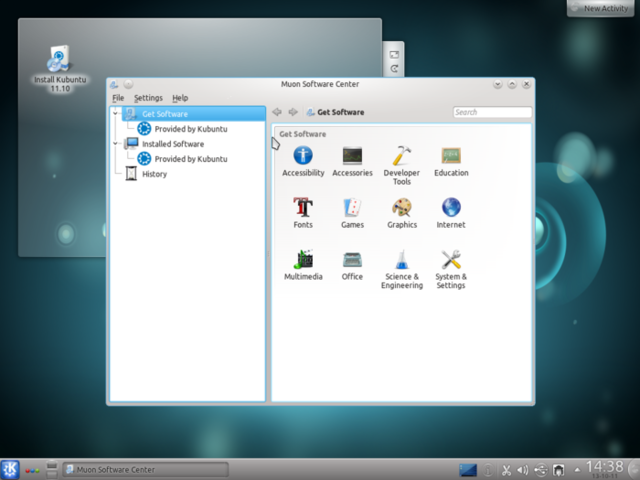Show hidden tray icons arrow

pos(577,470)
